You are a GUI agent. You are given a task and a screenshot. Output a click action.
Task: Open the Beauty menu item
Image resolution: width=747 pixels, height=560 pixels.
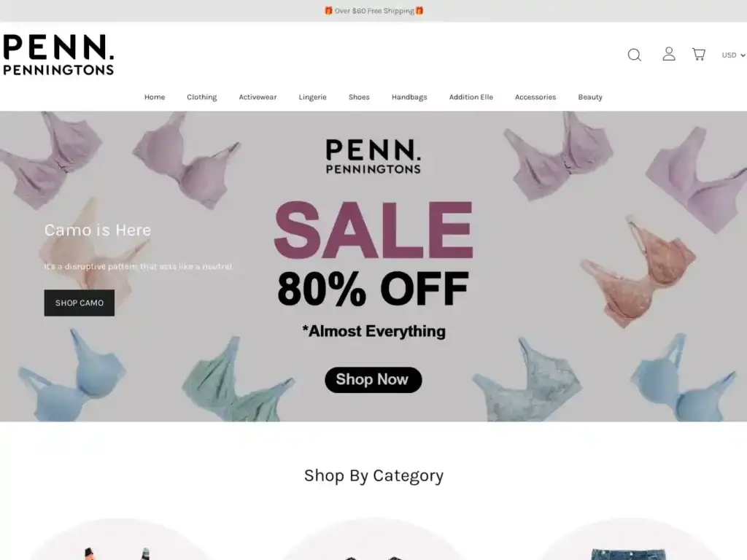[589, 97]
